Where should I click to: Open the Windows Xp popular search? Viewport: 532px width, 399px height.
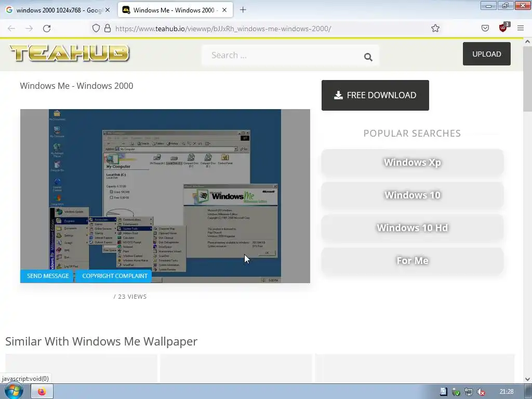tap(412, 163)
